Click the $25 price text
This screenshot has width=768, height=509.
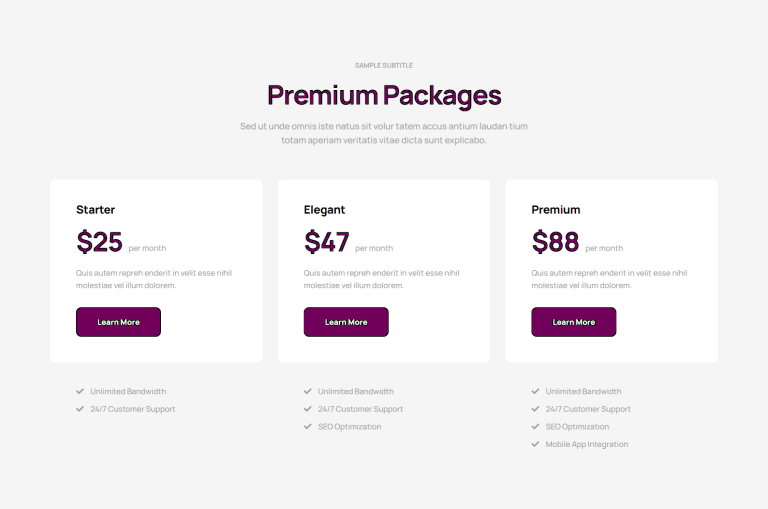click(99, 242)
